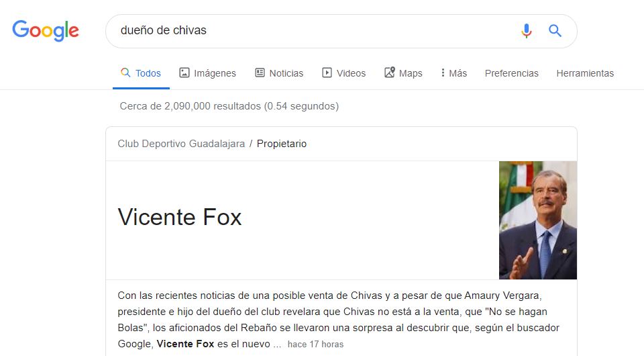Click the search box with dueño de chivas

pyautogui.click(x=312, y=31)
